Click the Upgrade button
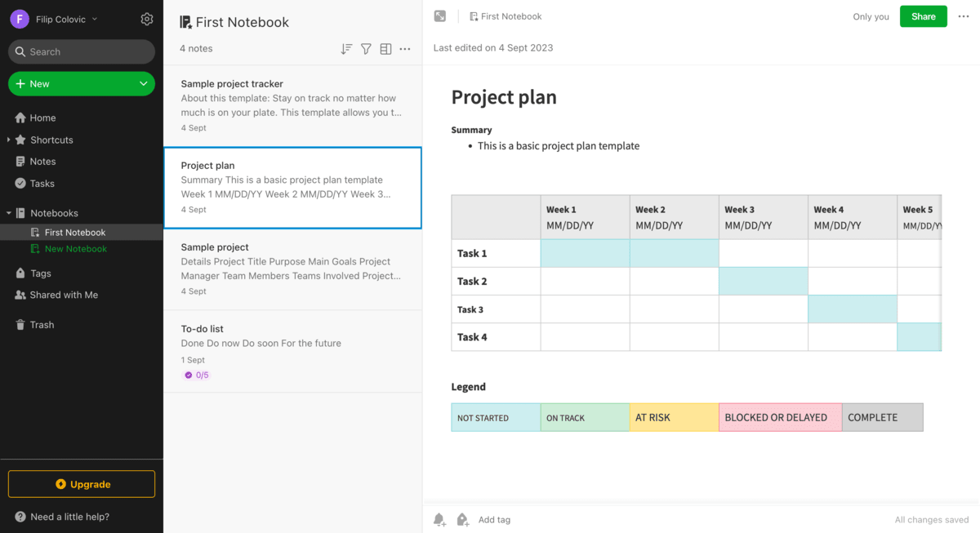This screenshot has height=533, width=980. (x=82, y=484)
